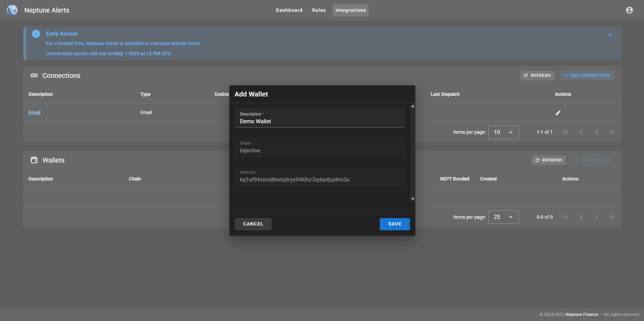
Task: Expand the Chain selector showing Injective
Action: [319, 148]
